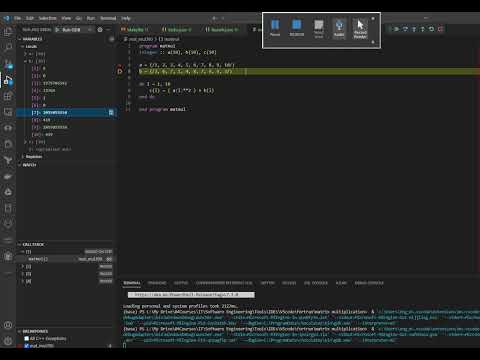
Task: View binary data for selected variable [7]
Action: (x=111, y=113)
